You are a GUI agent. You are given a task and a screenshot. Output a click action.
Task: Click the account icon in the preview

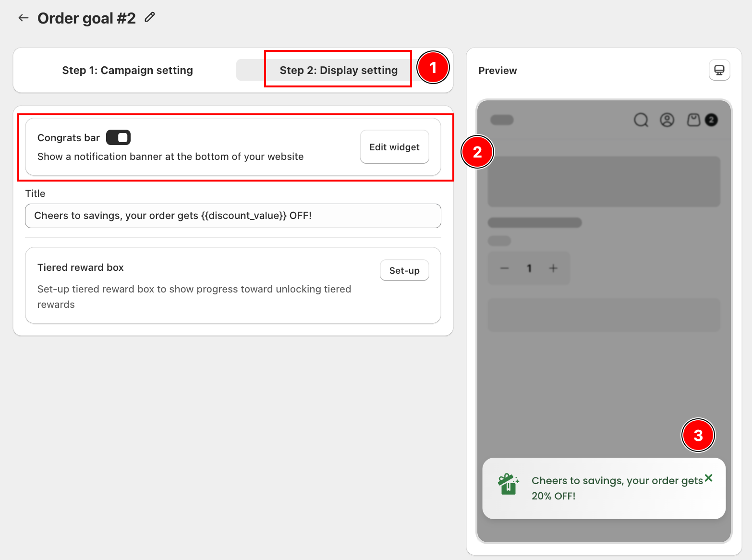click(667, 120)
